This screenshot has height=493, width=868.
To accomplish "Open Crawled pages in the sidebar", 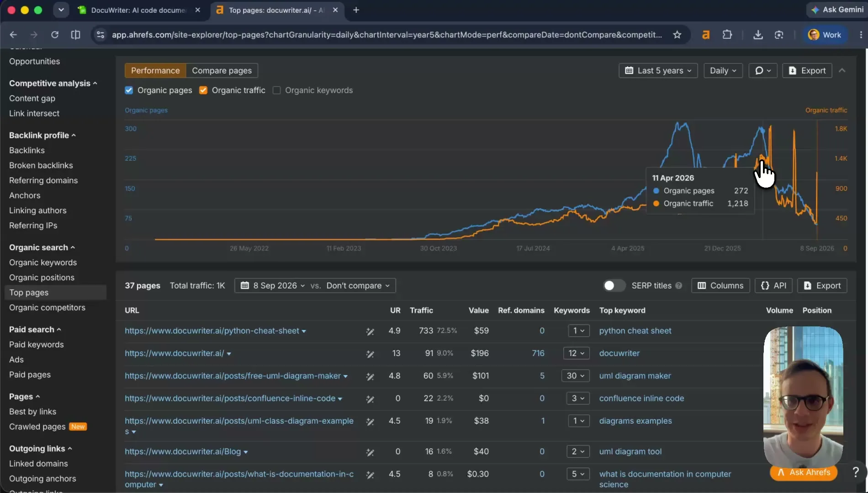I will (x=37, y=427).
